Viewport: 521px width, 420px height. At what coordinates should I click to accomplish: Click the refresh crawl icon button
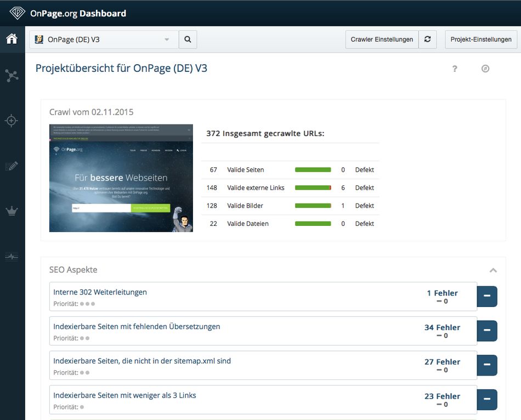click(428, 39)
